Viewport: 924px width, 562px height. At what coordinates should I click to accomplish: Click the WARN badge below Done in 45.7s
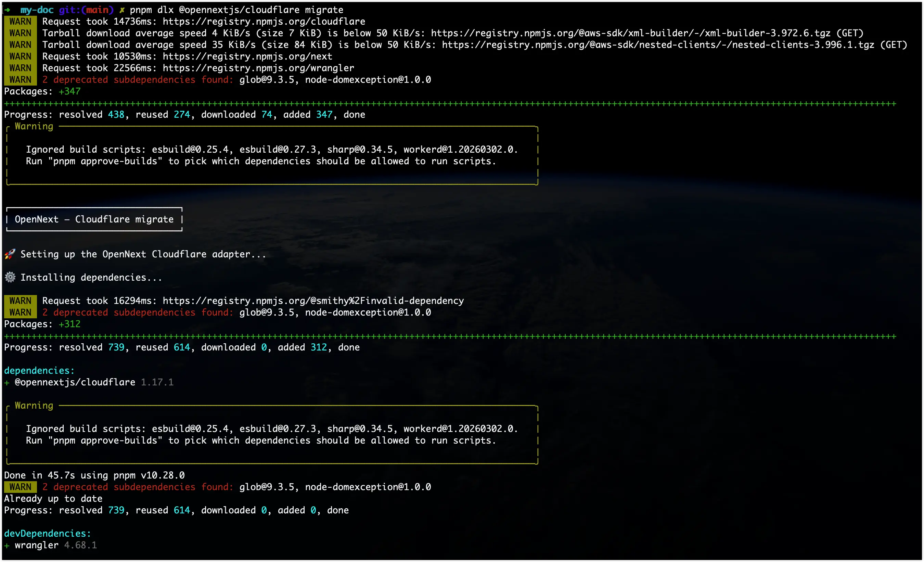[20, 487]
